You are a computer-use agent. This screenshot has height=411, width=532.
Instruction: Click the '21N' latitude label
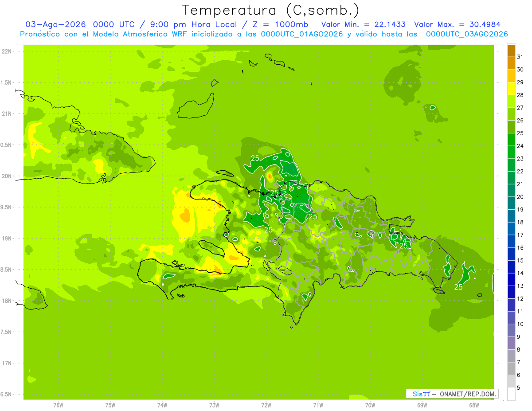click(7, 114)
